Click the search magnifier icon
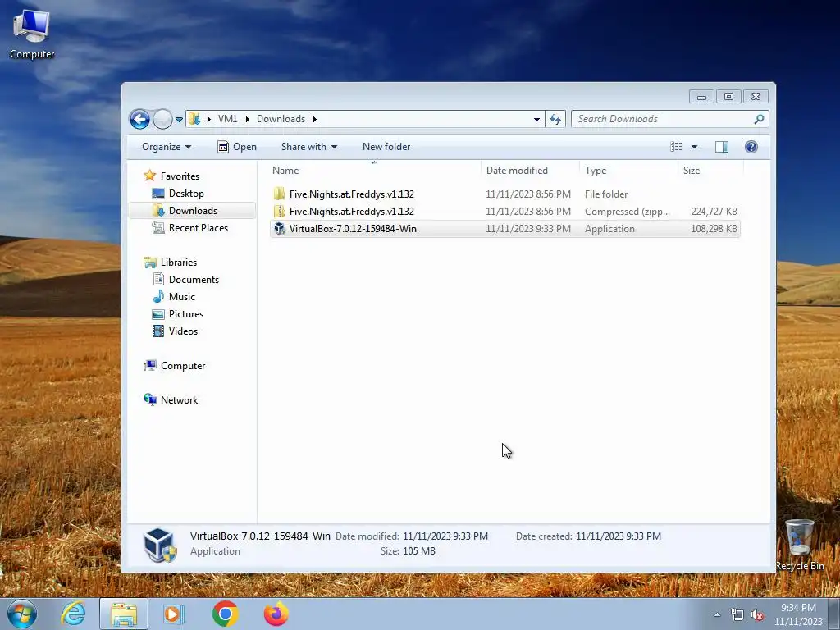The width and height of the screenshot is (840, 630). pos(759,119)
